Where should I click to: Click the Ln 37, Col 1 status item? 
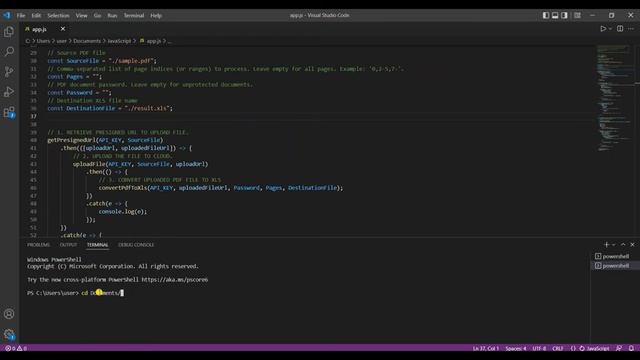click(486, 348)
